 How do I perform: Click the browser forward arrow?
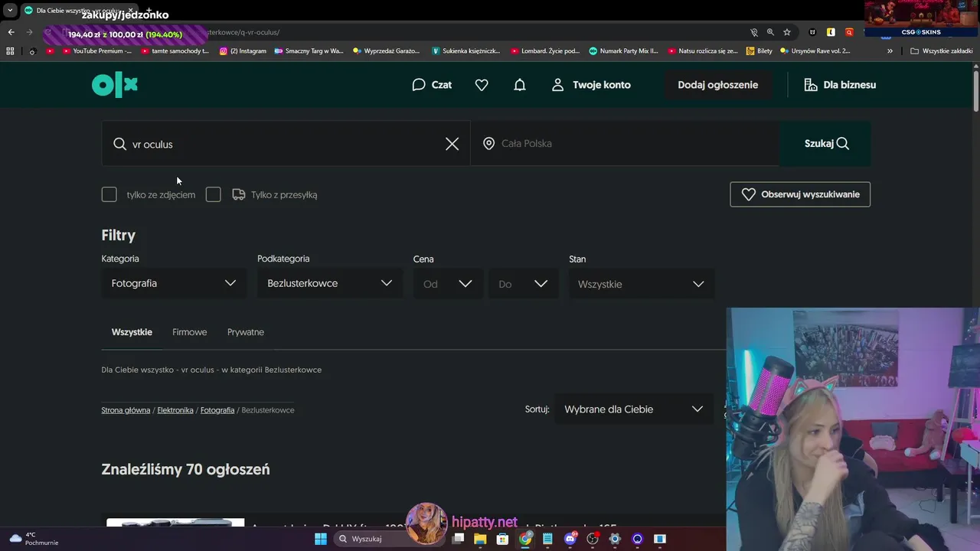(31, 32)
